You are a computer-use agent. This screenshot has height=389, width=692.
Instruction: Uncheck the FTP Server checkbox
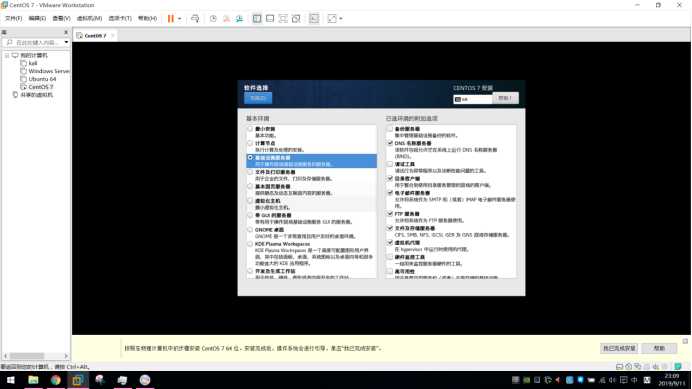point(390,214)
